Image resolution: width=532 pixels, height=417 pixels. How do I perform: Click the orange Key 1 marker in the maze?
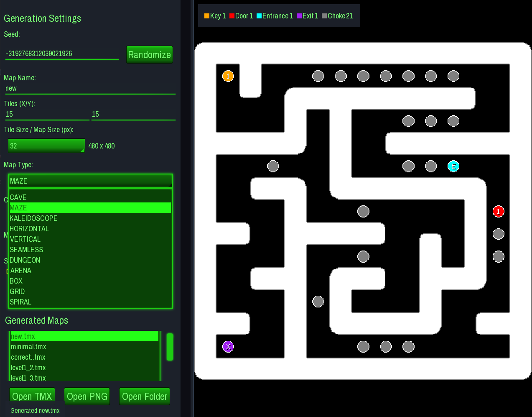click(x=228, y=76)
